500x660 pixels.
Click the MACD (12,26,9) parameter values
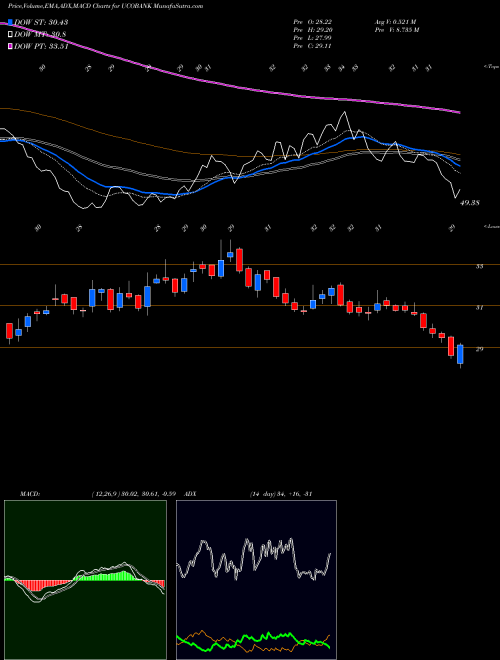pyautogui.click(x=133, y=494)
